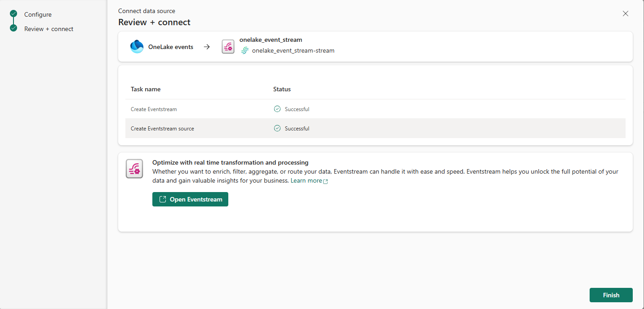Click the Eventstream icon in the Optimize card
The image size is (644, 309).
(134, 169)
